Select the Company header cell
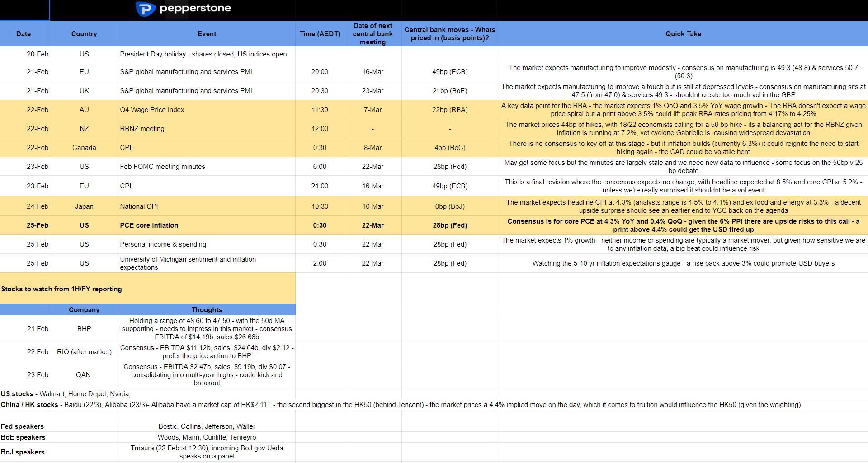Image resolution: width=868 pixels, height=463 pixels. (x=84, y=310)
